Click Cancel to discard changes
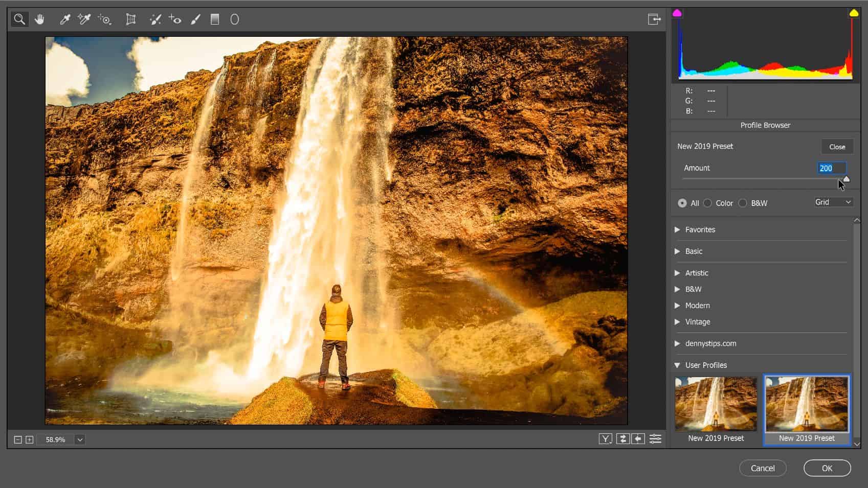 (x=763, y=468)
